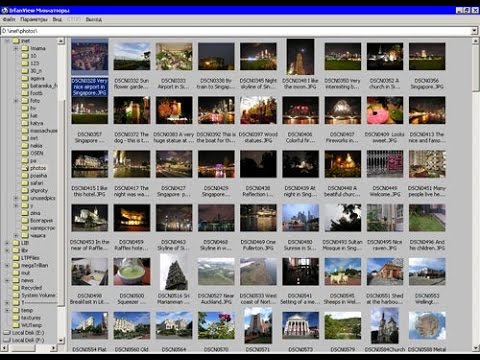Click the Local Disk (F:) drive icon

[7, 340]
